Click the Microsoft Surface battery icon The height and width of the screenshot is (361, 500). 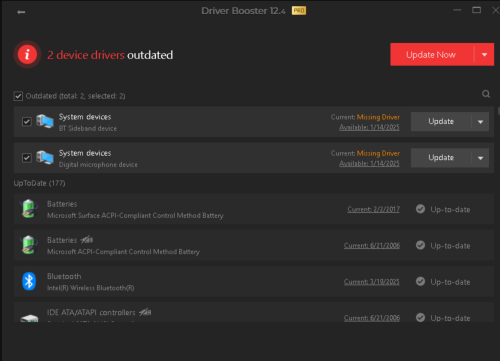(28, 209)
